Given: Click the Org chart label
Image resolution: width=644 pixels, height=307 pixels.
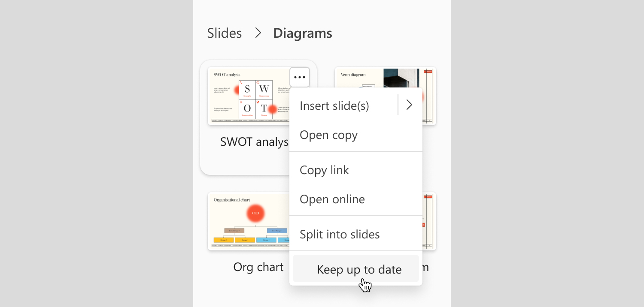Looking at the screenshot, I should [x=258, y=267].
